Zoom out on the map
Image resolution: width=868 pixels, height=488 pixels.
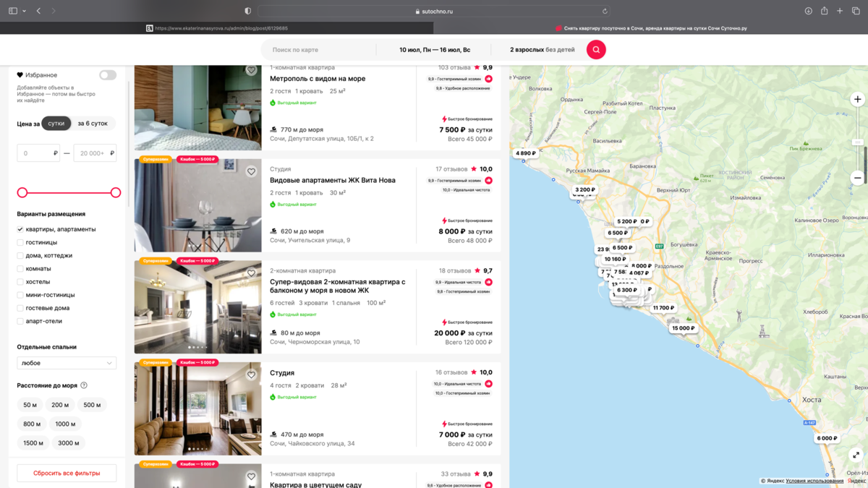[857, 177]
